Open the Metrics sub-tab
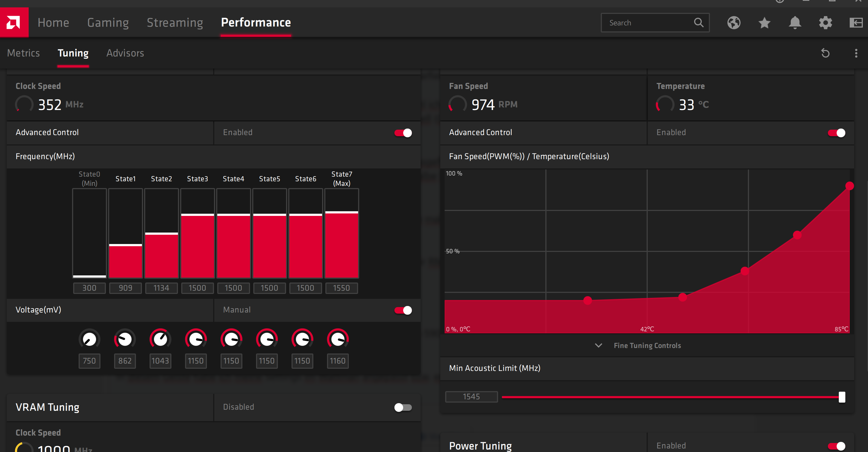The image size is (868, 452). pos(23,53)
